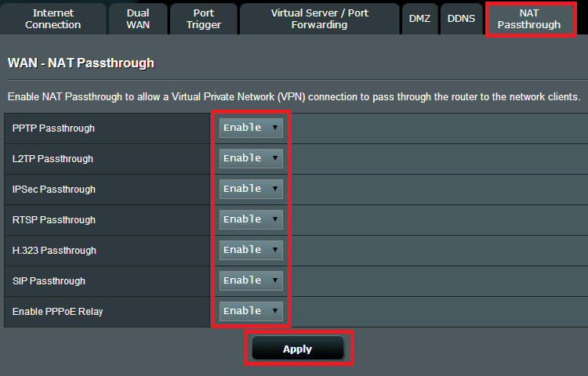Image resolution: width=588 pixels, height=376 pixels.
Task: Select the DMZ tab
Action: pos(419,19)
